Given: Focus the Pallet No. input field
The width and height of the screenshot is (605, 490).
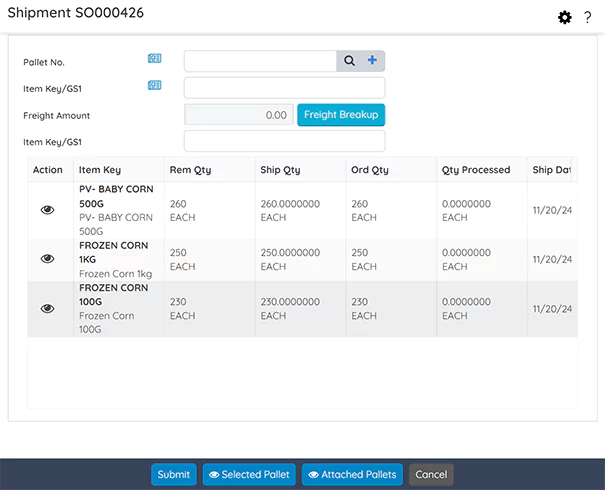Looking at the screenshot, I should click(260, 62).
